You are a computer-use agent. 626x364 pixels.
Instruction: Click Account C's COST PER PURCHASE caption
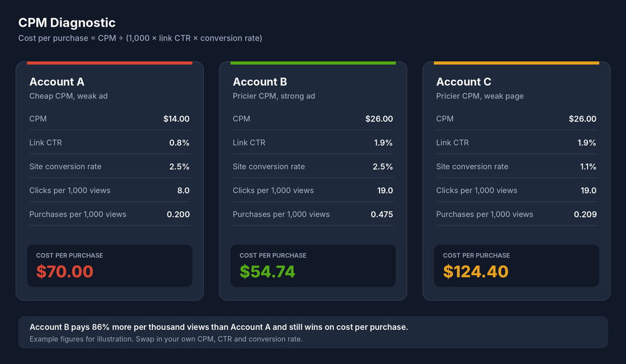coord(476,255)
